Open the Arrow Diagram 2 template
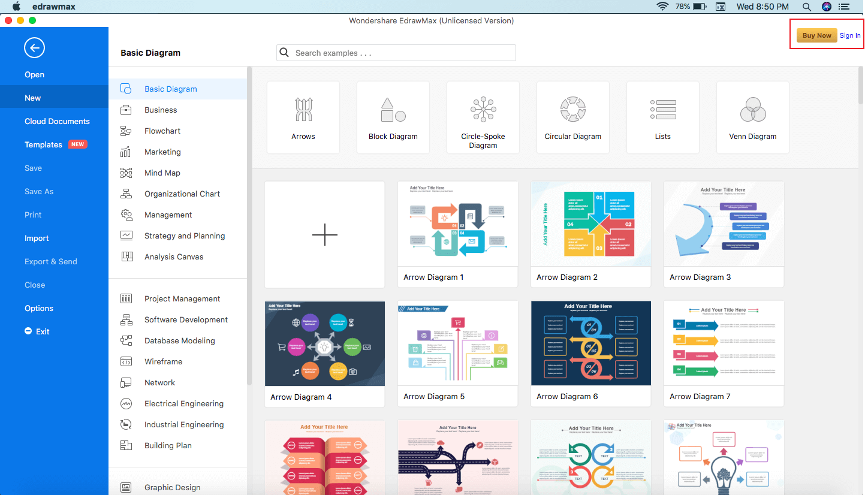Image resolution: width=868 pixels, height=495 pixels. pyautogui.click(x=591, y=234)
